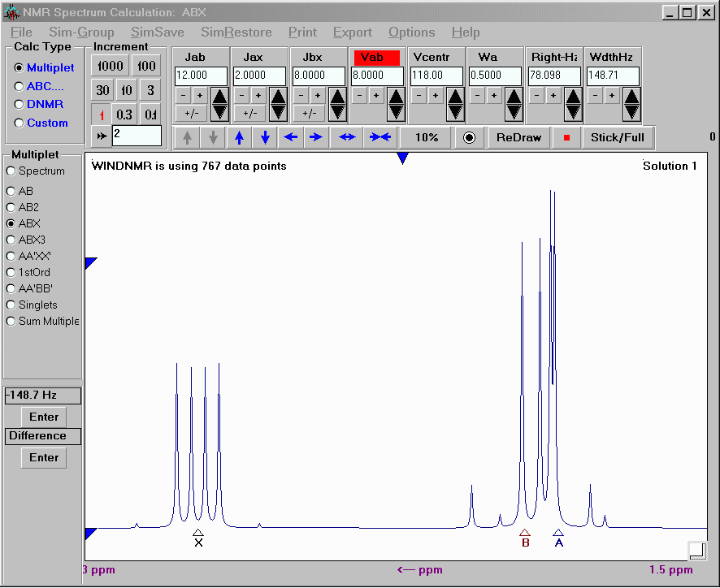Click the ReDraw button
The height and width of the screenshot is (588, 720).
click(518, 137)
